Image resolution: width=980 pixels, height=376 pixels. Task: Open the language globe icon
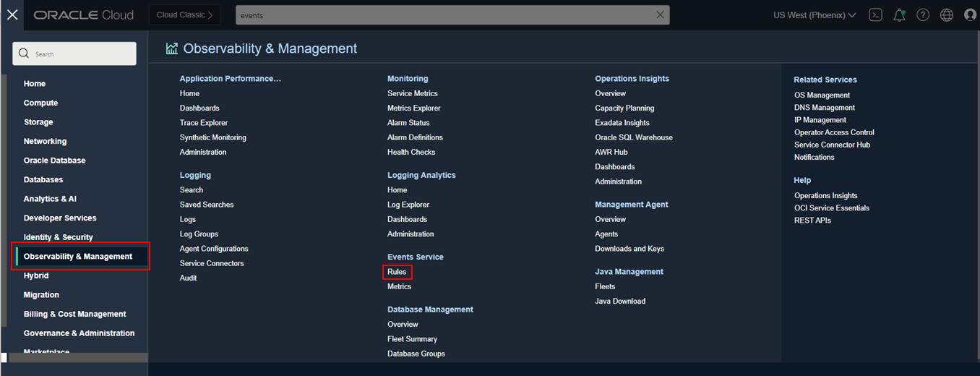click(947, 14)
